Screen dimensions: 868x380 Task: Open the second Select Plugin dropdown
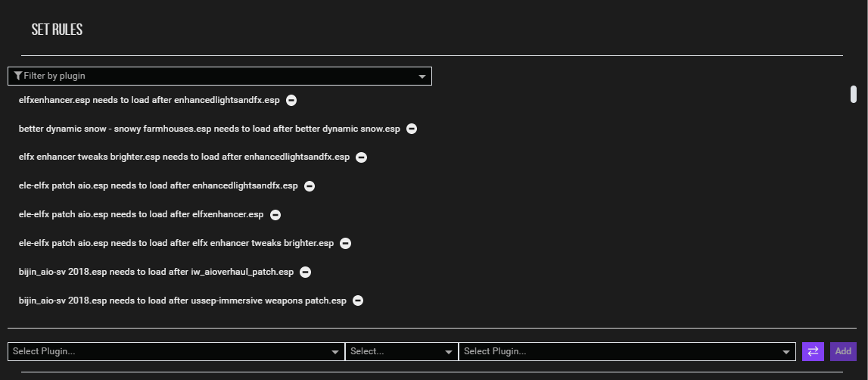coord(627,351)
